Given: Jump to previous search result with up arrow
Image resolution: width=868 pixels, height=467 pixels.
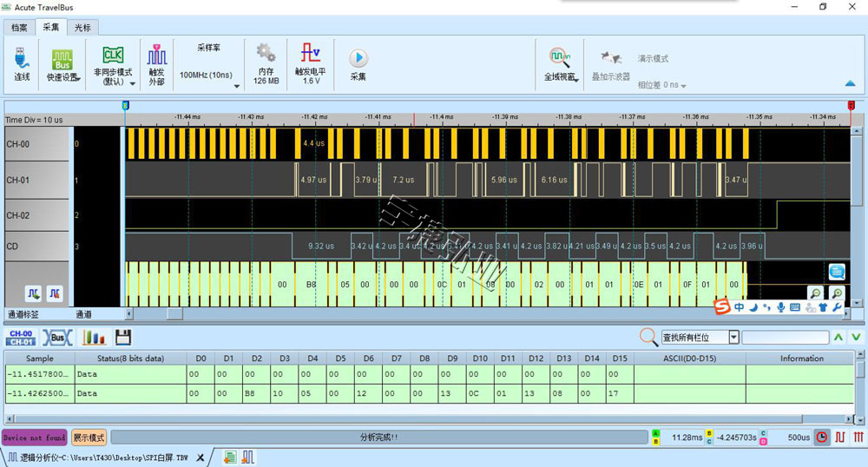Looking at the screenshot, I should click(838, 337).
